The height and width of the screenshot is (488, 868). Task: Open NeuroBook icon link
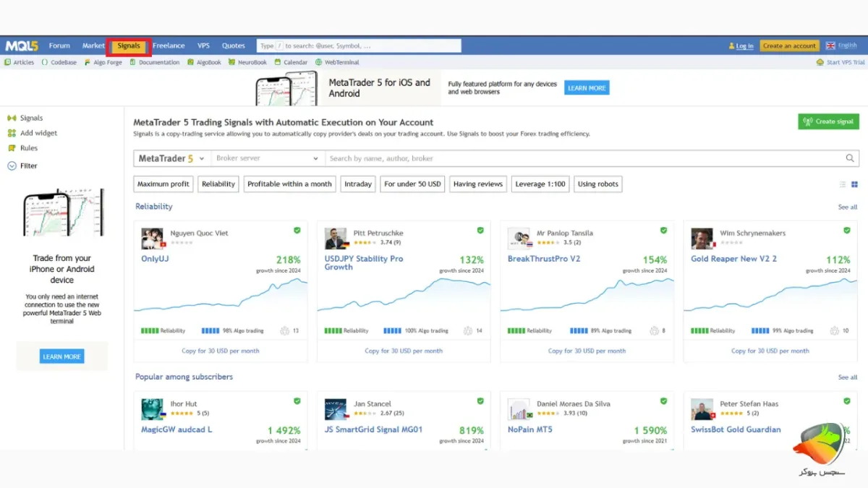(x=248, y=63)
